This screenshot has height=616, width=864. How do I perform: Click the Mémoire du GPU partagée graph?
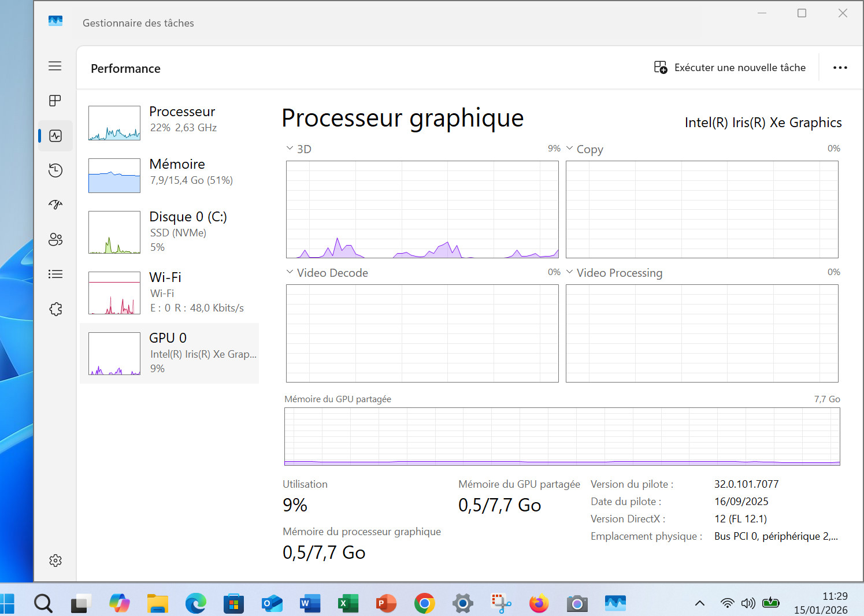(562, 436)
